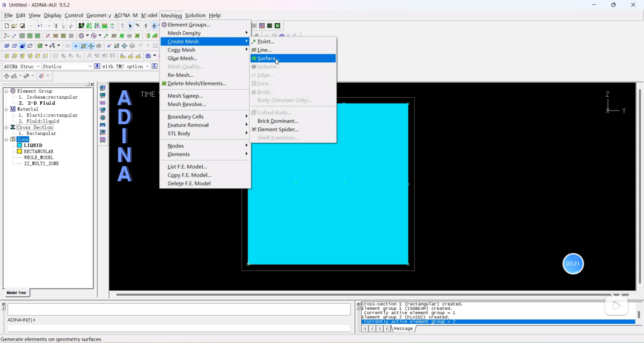Image resolution: width=644 pixels, height=343 pixels.
Task: Click highlighted 'Currently active element group = 2' line
Action: point(498,322)
